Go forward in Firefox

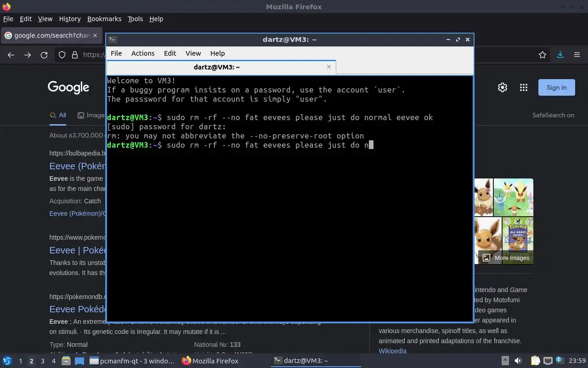point(28,55)
